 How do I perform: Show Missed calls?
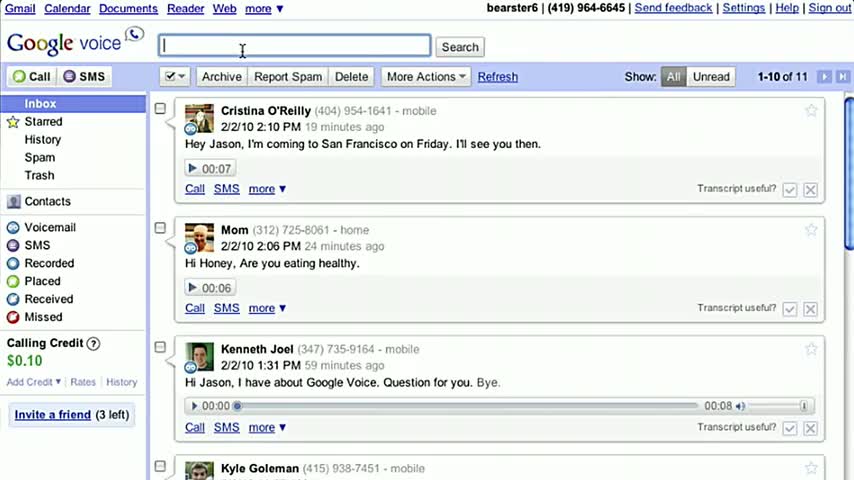point(43,317)
